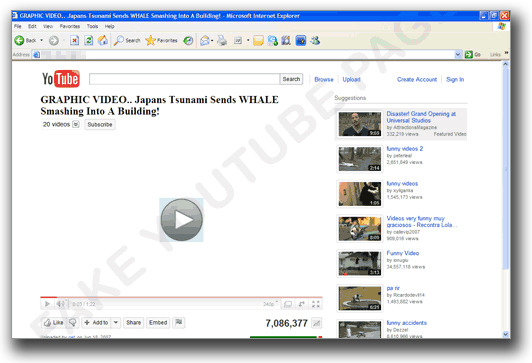
Task: Click the red video progress bar
Action: 181,297
